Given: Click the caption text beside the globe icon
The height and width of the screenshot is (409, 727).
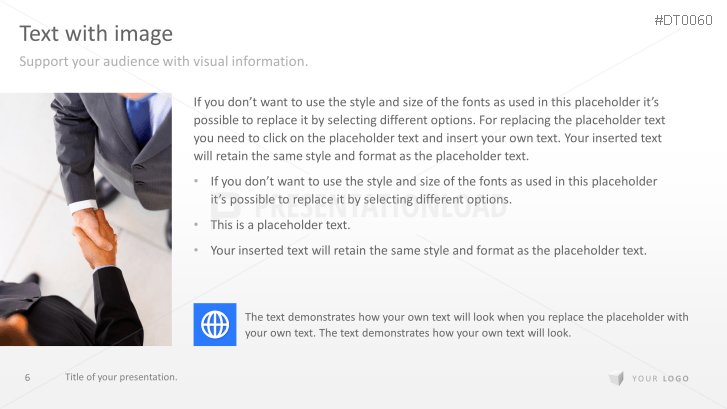Looking at the screenshot, I should [466, 324].
